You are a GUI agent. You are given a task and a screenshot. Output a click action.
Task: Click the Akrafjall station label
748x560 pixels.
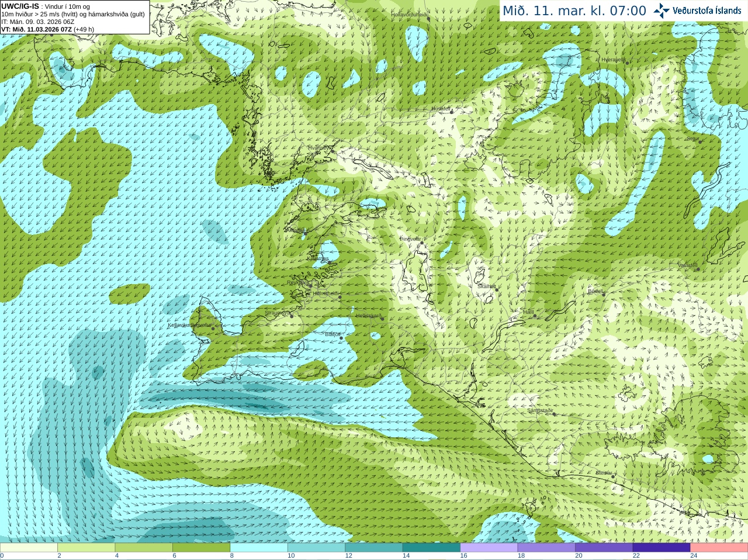coord(296,230)
